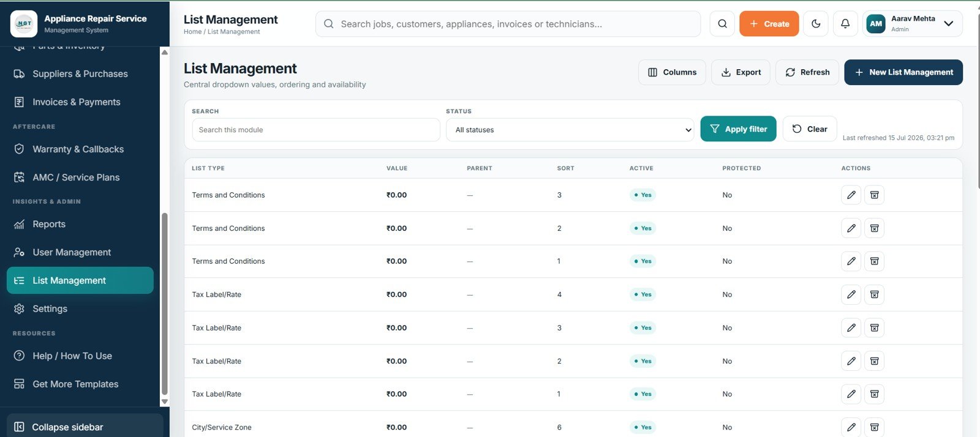The width and height of the screenshot is (980, 437).
Task: Click the Search this module field
Action: coord(316,130)
